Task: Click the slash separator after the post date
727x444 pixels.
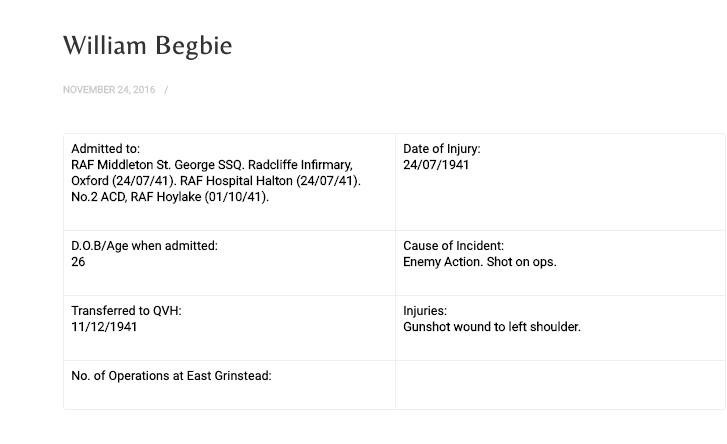Action: click(x=166, y=90)
